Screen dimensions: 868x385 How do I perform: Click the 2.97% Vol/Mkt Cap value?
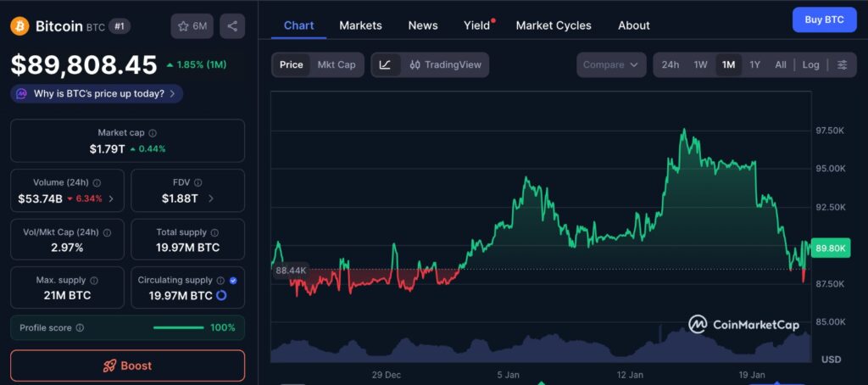[x=67, y=248]
